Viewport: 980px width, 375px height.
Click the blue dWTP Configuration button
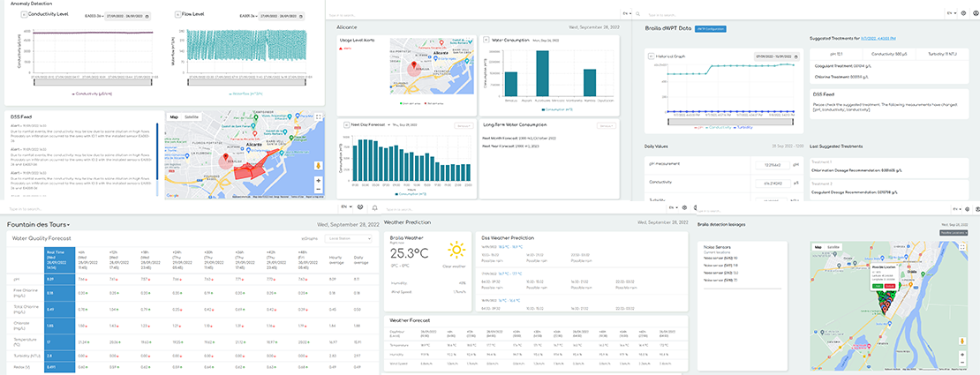pos(710,29)
